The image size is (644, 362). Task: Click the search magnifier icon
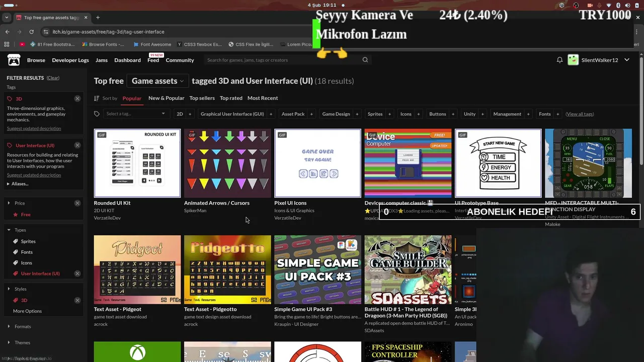pos(365,60)
